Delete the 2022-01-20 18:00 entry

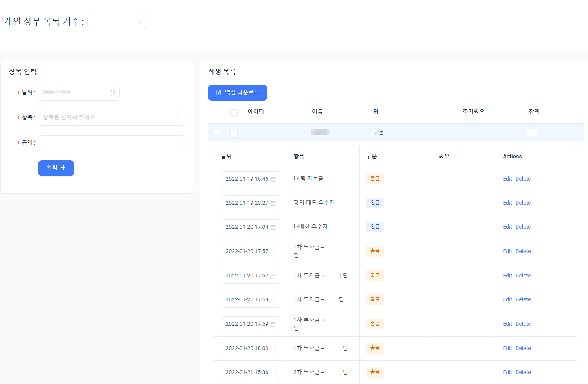[523, 348]
